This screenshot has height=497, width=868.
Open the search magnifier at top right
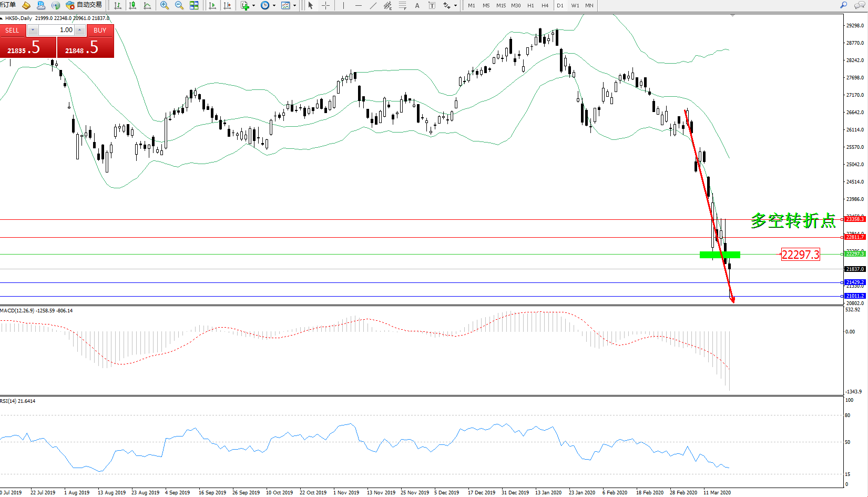point(844,5)
